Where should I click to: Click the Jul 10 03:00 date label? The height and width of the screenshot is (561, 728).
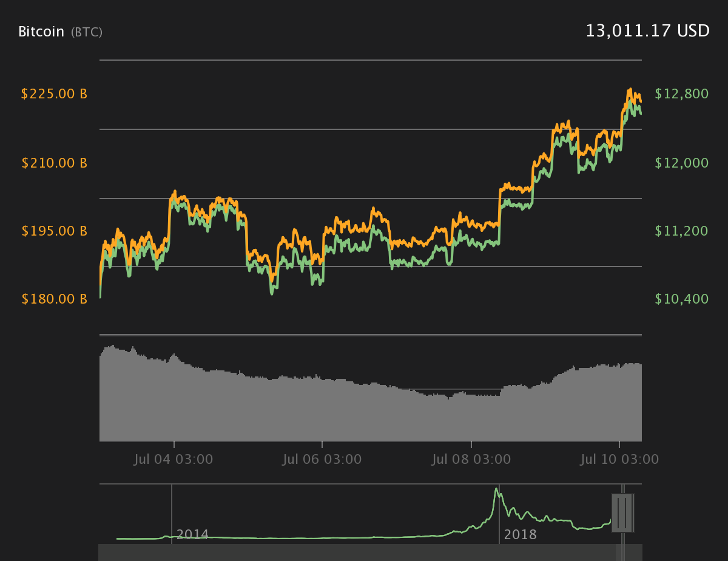(619, 459)
